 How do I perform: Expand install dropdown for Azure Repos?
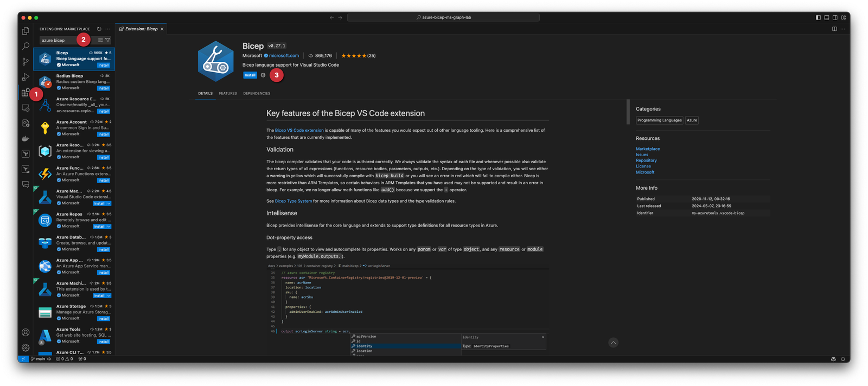[109, 227]
